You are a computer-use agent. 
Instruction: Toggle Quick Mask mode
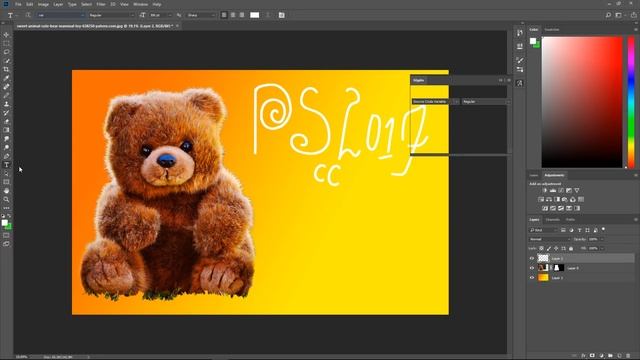[6, 235]
